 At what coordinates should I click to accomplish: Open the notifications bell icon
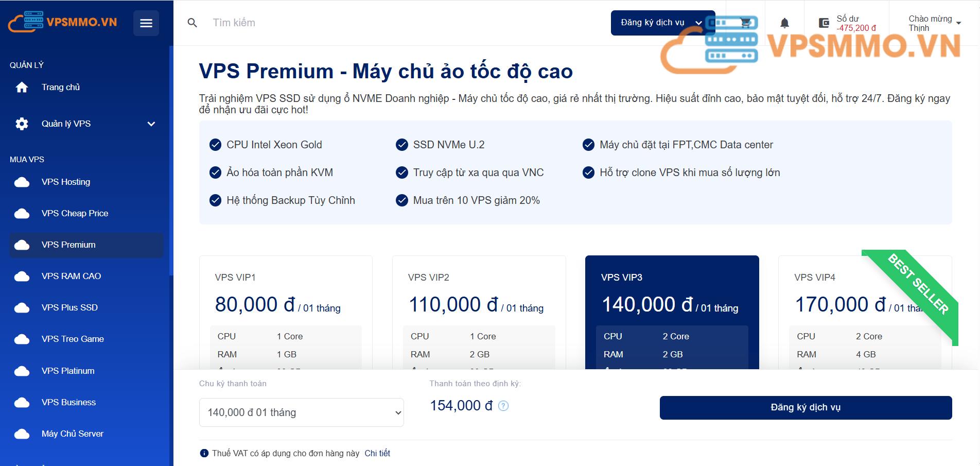pyautogui.click(x=784, y=23)
